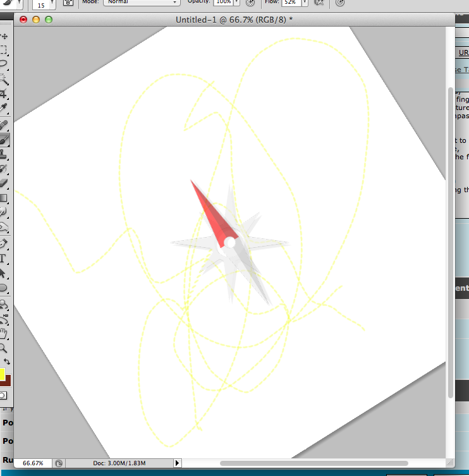Click the 66.67% zoom level field
This screenshot has width=469, height=476.
click(33, 463)
